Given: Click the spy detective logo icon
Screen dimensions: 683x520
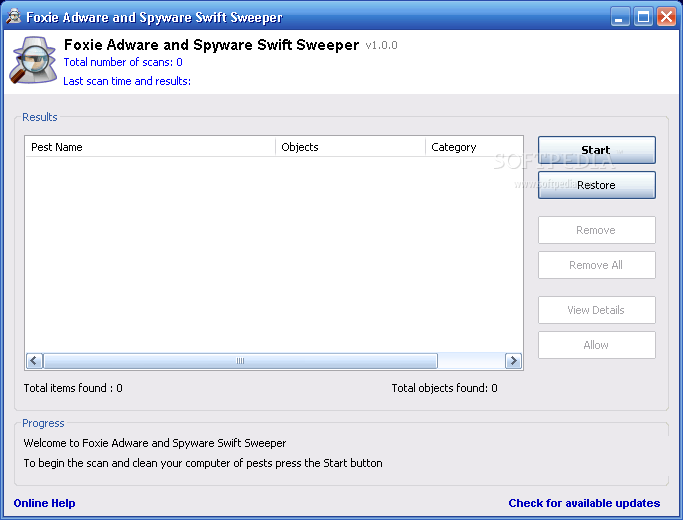Looking at the screenshot, I should pos(33,60).
